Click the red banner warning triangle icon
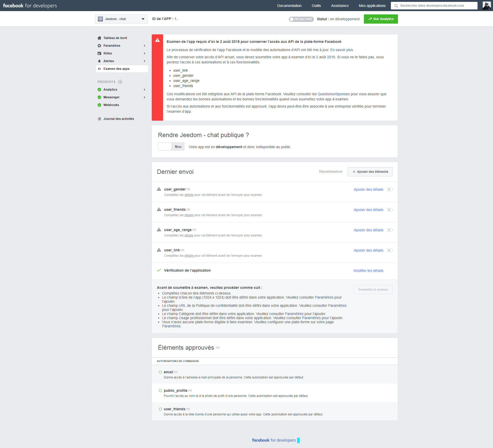 point(157,40)
